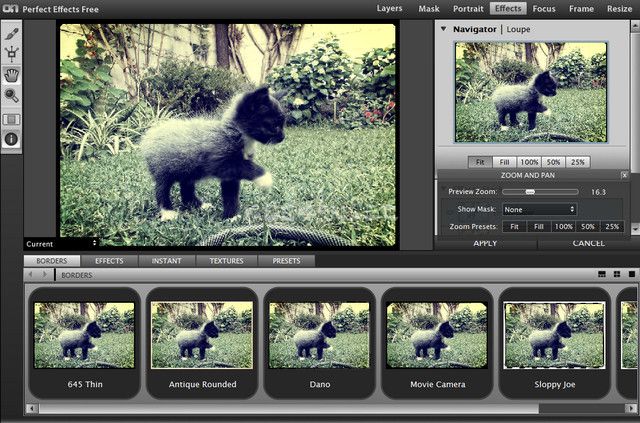Click the Perfect Effects Free title text
The image size is (640, 423).
(x=60, y=9)
